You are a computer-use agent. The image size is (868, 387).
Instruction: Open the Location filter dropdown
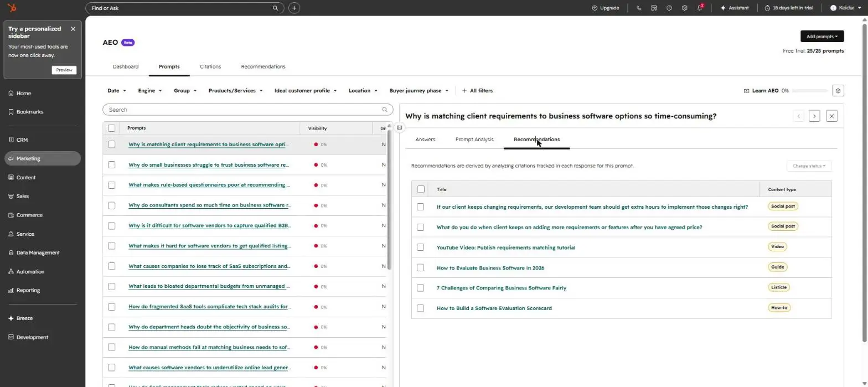[363, 91]
